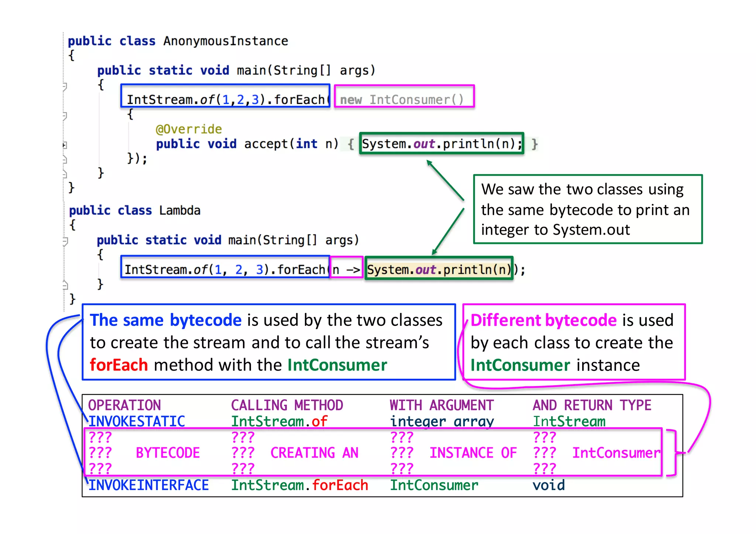Screen dimensions: 756x534
Task: Click IntConsumer argument in INVOKEINTERFACE row
Action: pyautogui.click(x=434, y=485)
